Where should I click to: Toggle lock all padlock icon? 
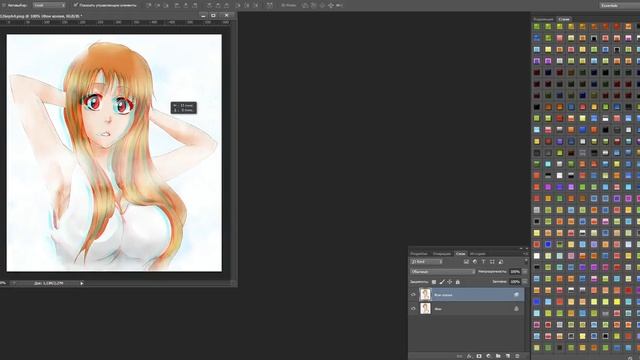click(x=458, y=282)
